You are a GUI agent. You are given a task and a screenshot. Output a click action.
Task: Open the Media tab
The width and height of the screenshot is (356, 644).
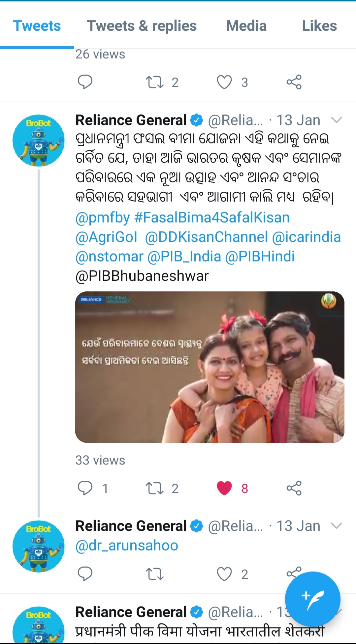click(x=246, y=26)
